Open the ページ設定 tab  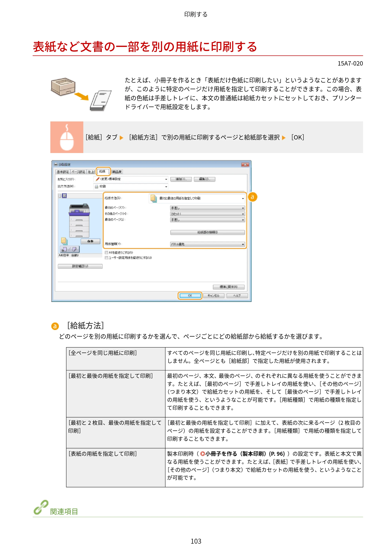78,172
